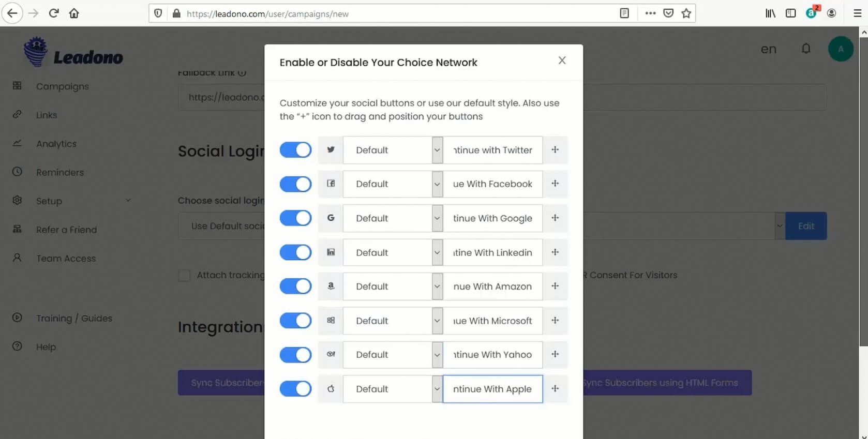This screenshot has height=439, width=868.
Task: Click the browser address bar URL
Action: pyautogui.click(x=267, y=14)
